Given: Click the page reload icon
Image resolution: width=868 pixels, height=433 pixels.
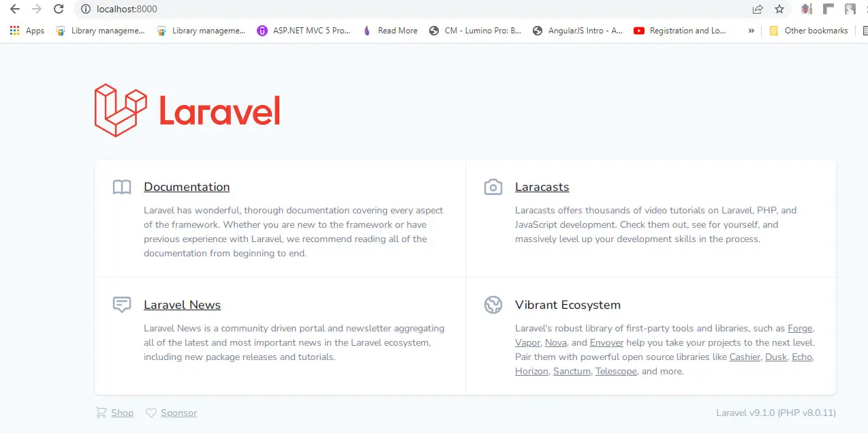Looking at the screenshot, I should click(x=59, y=10).
